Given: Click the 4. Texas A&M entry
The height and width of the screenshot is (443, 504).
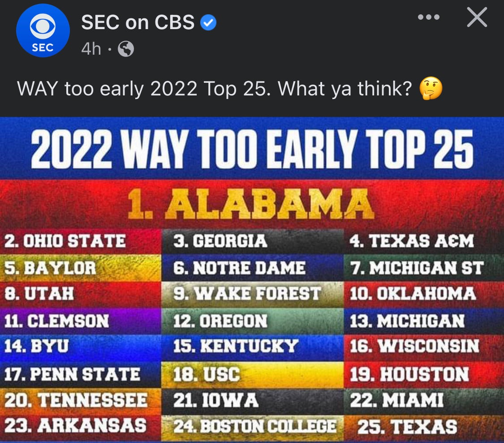Looking at the screenshot, I should 411,241.
